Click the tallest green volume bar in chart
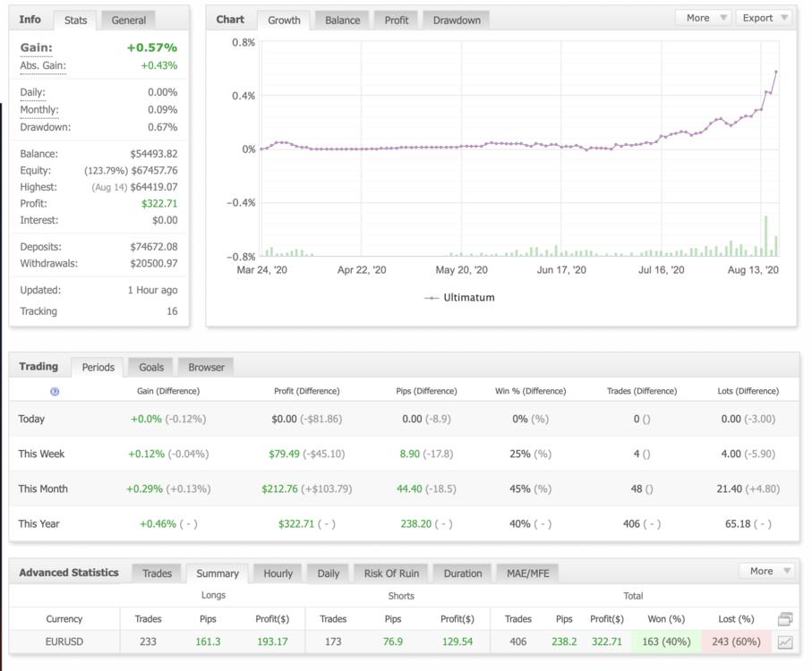 (x=766, y=236)
